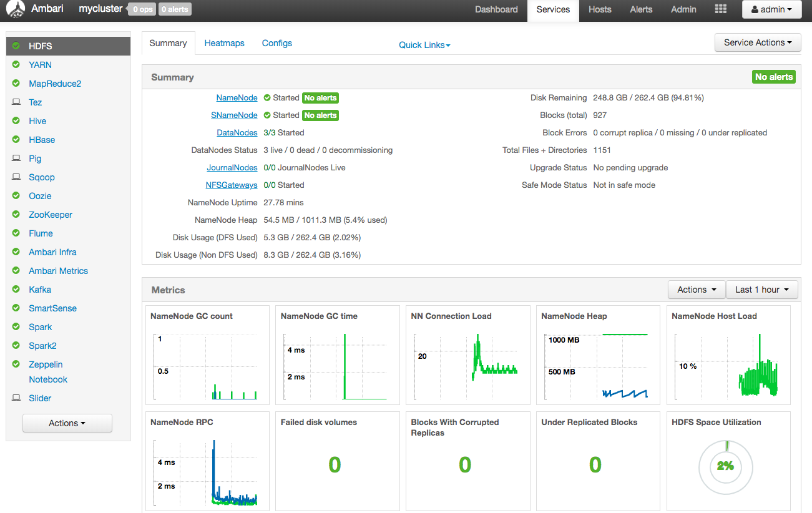This screenshot has width=812, height=513.
Task: Click green check icon beside YARN
Action: [x=16, y=65]
